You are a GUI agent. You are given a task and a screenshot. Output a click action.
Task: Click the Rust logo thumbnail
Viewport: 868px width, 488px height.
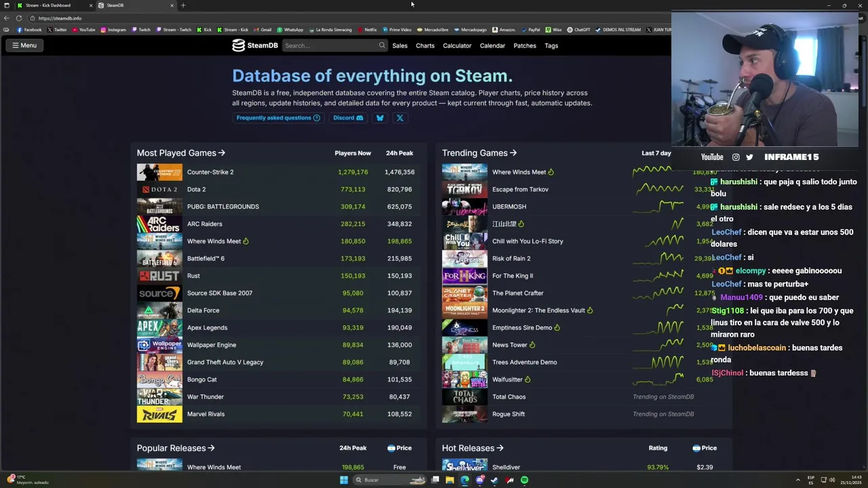pyautogui.click(x=159, y=276)
